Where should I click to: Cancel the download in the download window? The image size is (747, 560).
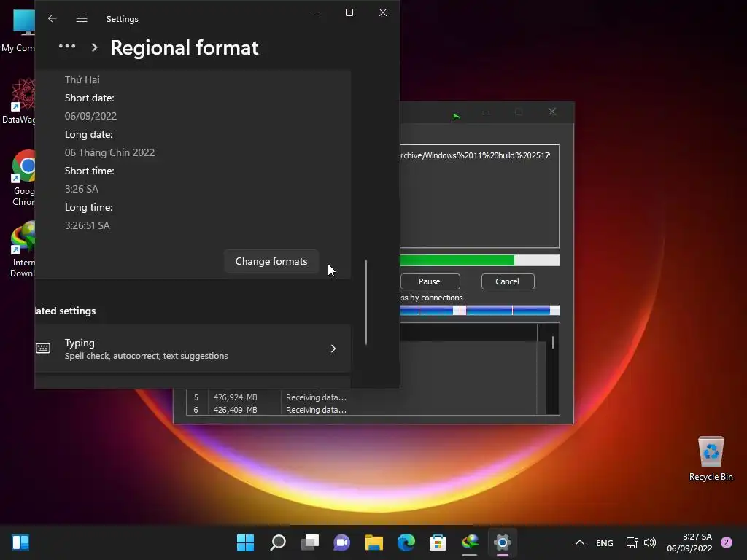pyautogui.click(x=508, y=281)
